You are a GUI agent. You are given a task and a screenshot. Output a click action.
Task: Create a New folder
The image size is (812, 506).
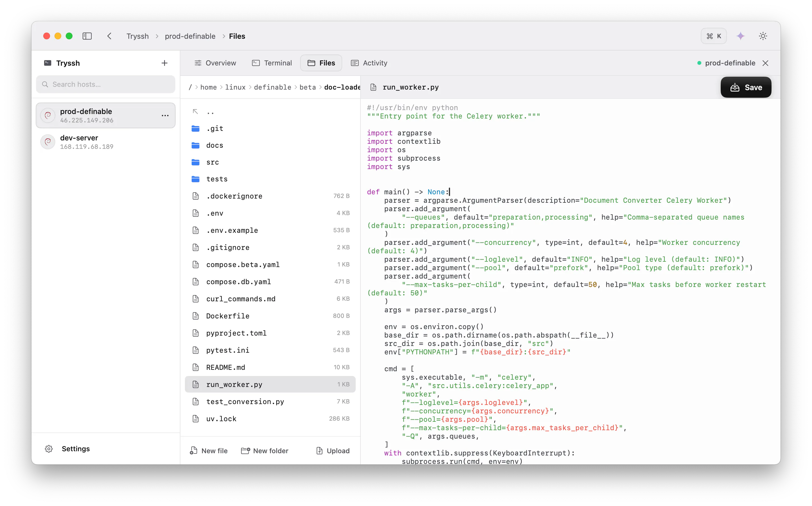coord(264,451)
